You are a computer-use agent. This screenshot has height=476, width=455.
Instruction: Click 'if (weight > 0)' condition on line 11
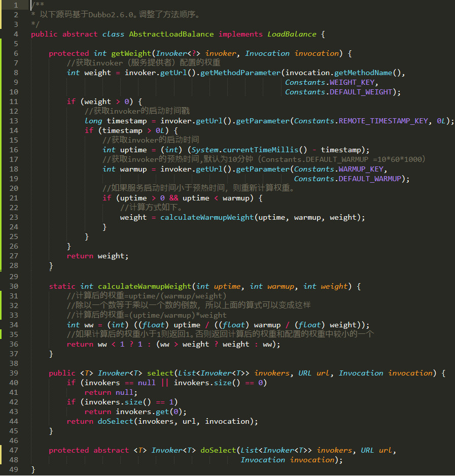point(100,101)
